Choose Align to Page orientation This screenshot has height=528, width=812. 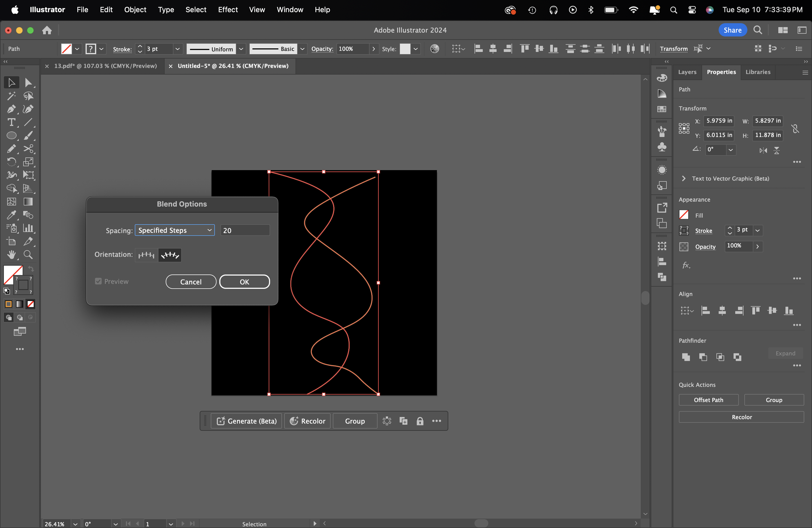click(146, 255)
